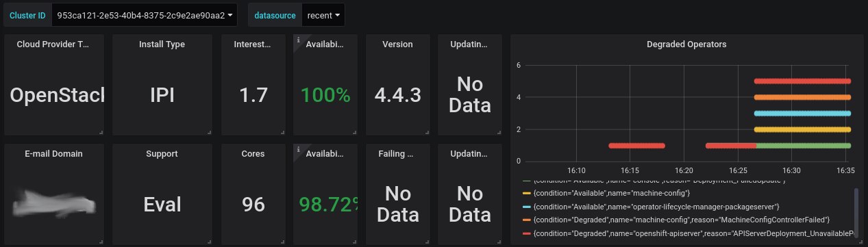Click the resize handle of the Degraded Operators panel
This screenshot has width=868, height=247.
point(860,242)
